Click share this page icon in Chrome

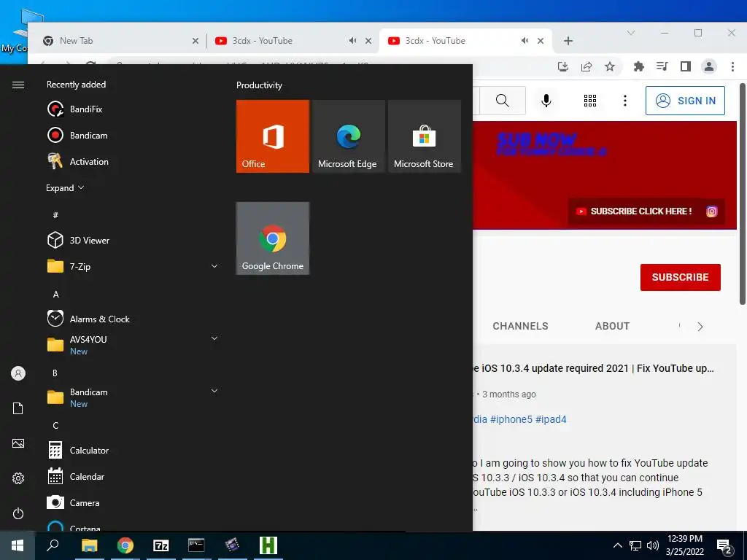(x=587, y=66)
